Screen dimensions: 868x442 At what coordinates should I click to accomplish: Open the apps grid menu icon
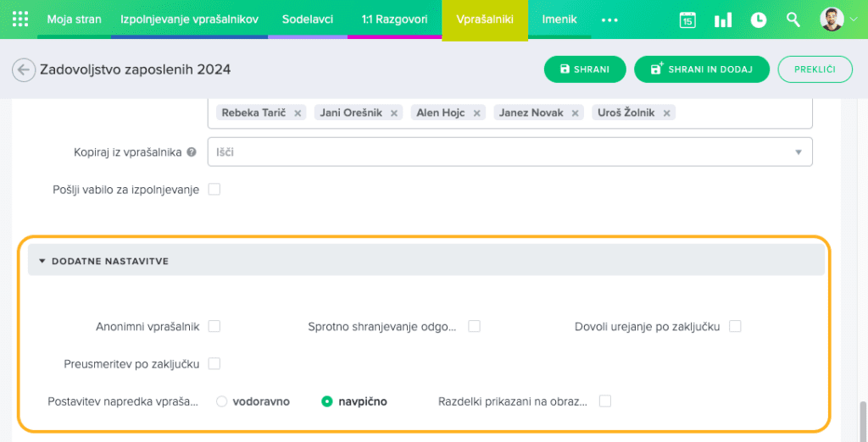coord(20,19)
